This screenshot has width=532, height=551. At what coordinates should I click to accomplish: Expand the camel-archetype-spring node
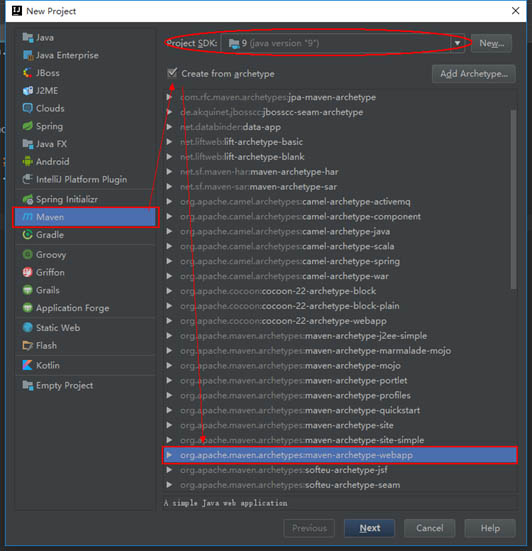pos(169,261)
